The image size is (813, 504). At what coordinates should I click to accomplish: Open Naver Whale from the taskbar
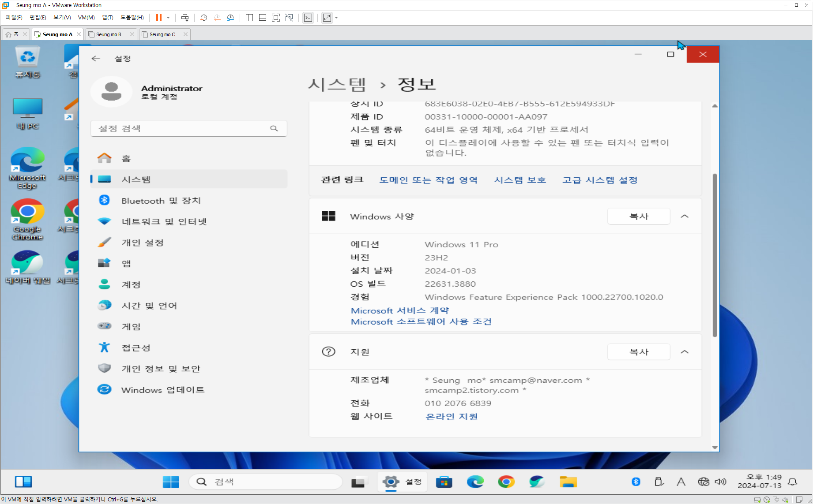(x=537, y=482)
